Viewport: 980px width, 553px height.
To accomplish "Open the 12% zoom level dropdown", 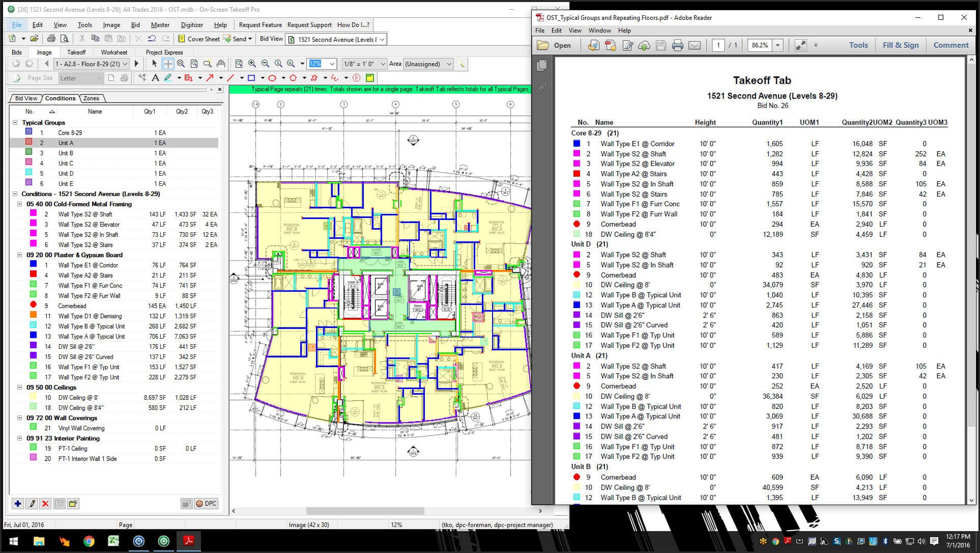I will [332, 64].
